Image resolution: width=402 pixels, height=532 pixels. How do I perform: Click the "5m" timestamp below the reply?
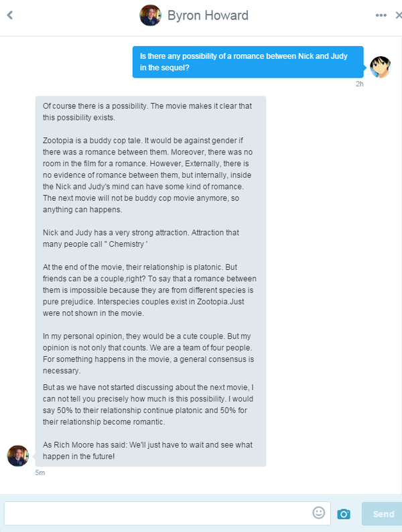[40, 473]
